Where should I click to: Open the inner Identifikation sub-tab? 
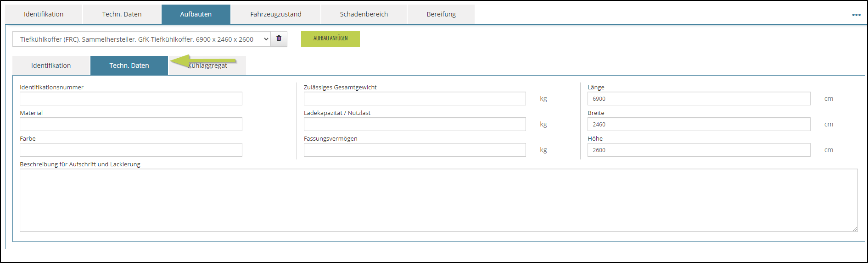click(x=51, y=66)
